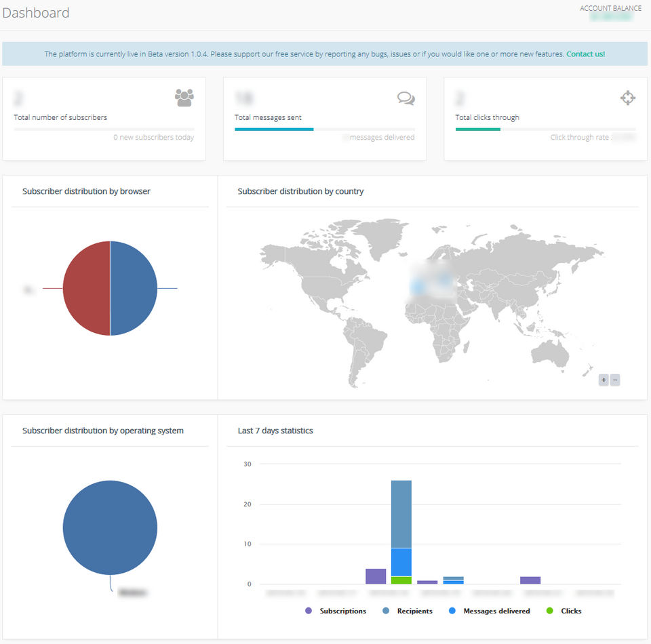651x644 pixels.
Task: Click the Beta version notice banner text
Action: [x=304, y=54]
